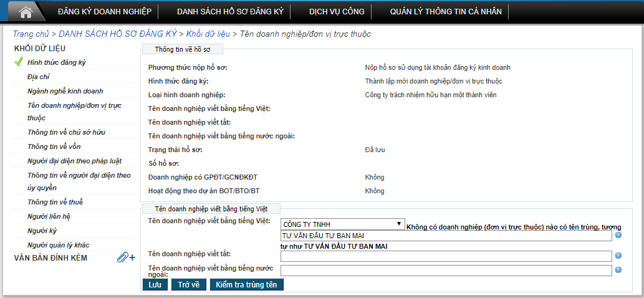
Task: Open DỊCH VỤ CÔNG menu
Action: [x=337, y=11]
